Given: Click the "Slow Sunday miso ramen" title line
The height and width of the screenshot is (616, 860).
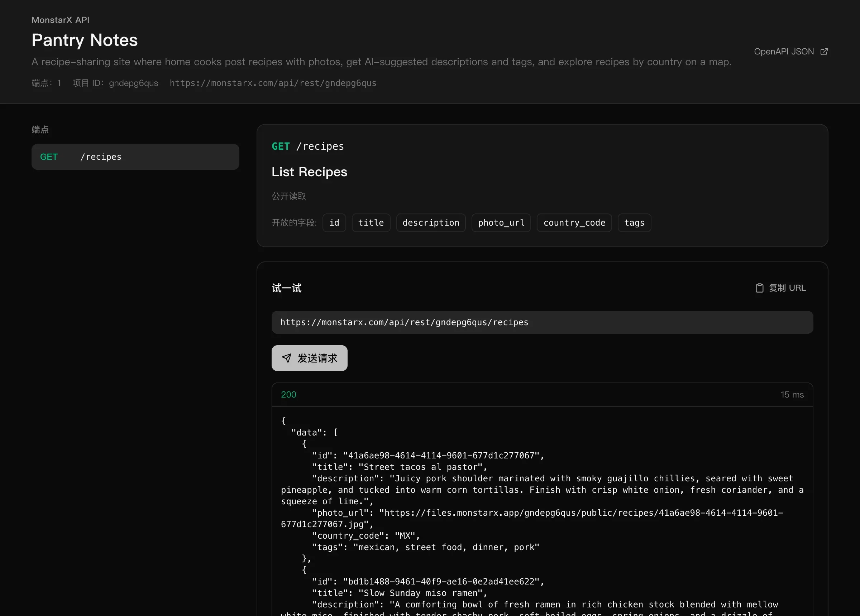Looking at the screenshot, I should tap(399, 593).
